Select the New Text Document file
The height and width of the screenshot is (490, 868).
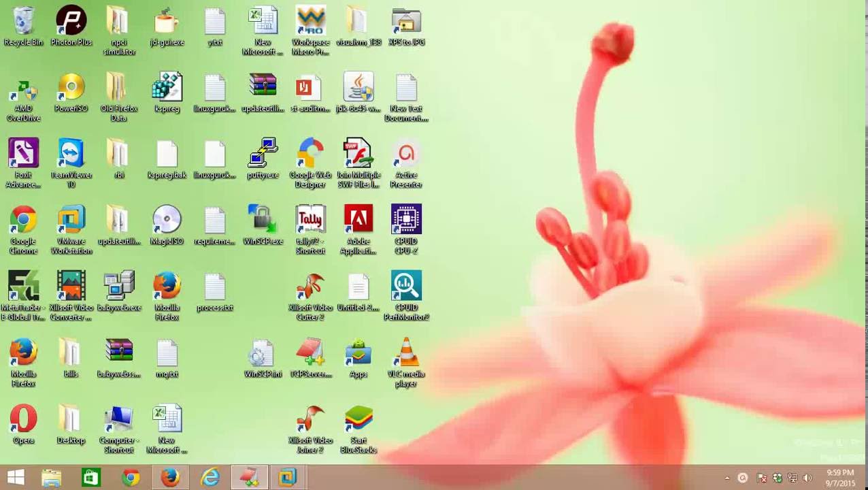click(406, 87)
